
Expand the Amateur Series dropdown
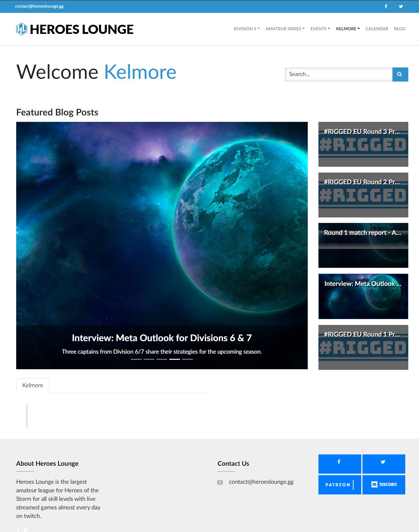pyautogui.click(x=285, y=29)
